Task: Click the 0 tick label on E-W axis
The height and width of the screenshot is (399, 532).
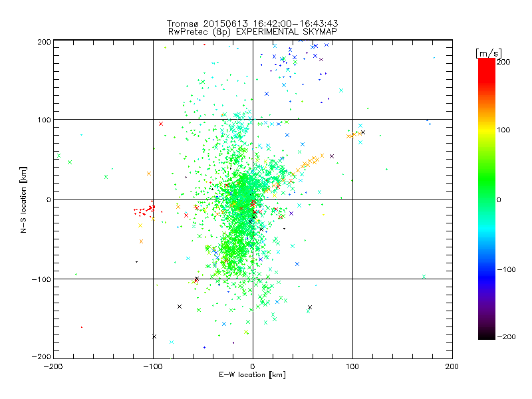Action: pos(253,366)
